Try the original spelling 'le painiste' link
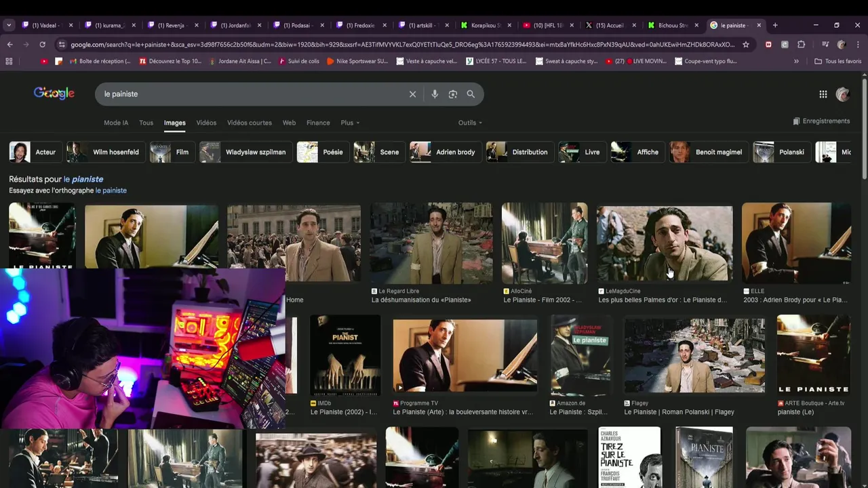Image resolution: width=868 pixels, height=488 pixels. [x=111, y=190]
